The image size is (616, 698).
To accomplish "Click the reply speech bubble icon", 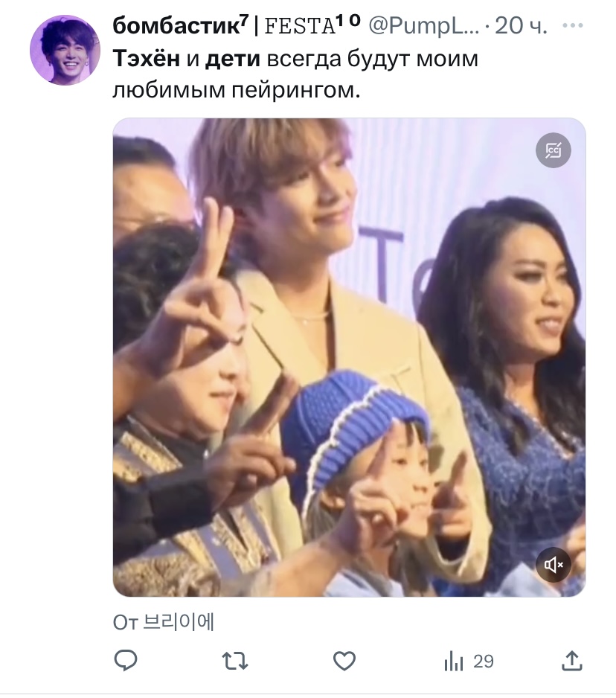I will click(x=126, y=660).
